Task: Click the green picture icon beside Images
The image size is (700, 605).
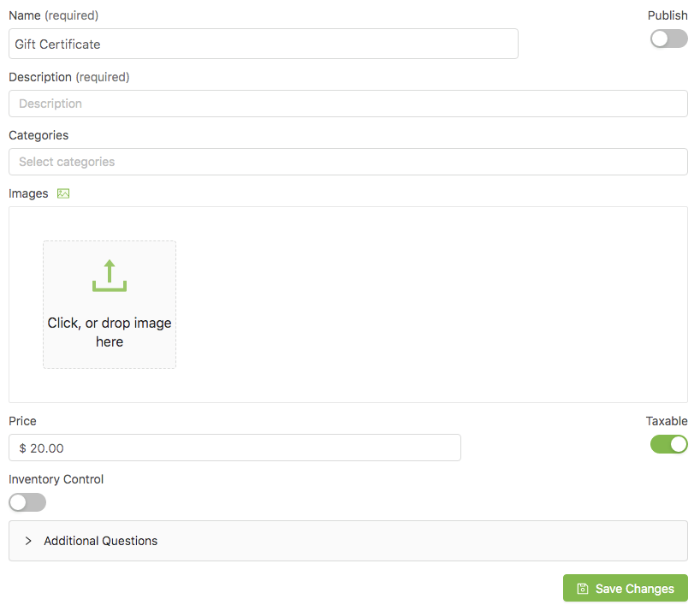Action: pyautogui.click(x=63, y=193)
